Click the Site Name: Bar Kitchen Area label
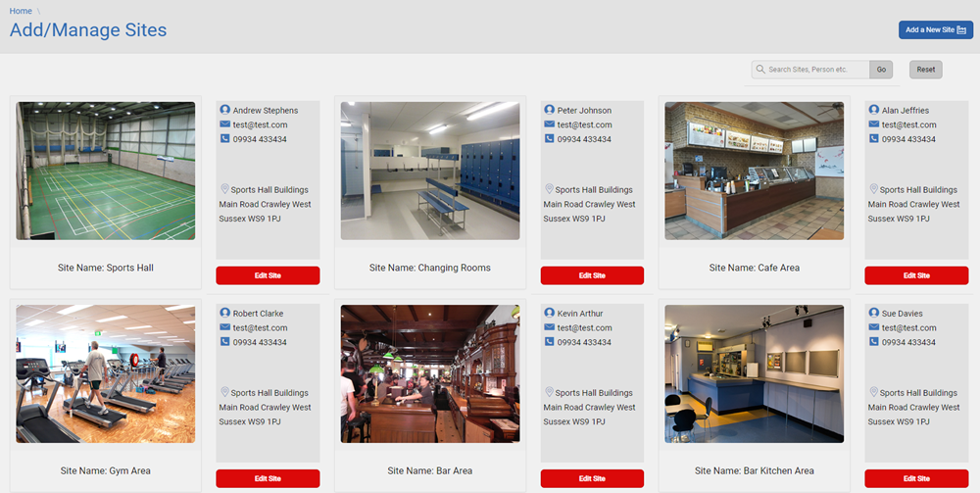The image size is (980, 493). click(x=755, y=470)
